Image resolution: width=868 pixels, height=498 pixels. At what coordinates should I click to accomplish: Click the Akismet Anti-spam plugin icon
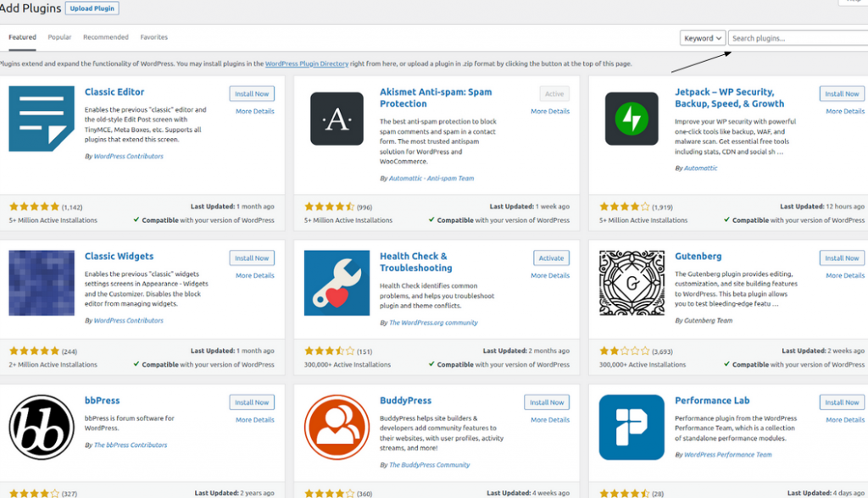click(x=337, y=119)
